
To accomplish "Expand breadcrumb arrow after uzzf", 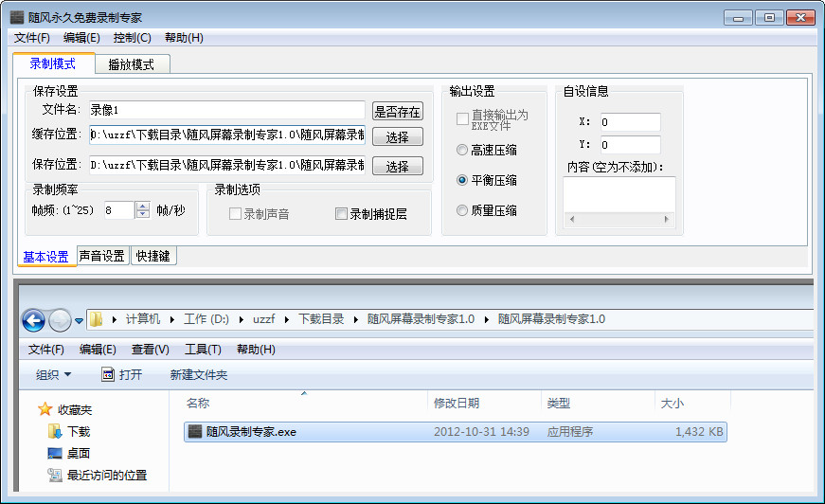I will (287, 319).
